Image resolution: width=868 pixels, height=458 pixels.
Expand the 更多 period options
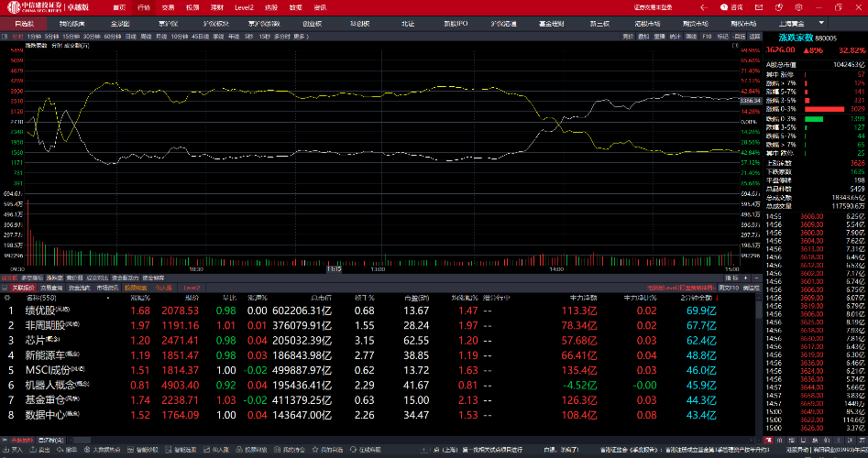301,36
